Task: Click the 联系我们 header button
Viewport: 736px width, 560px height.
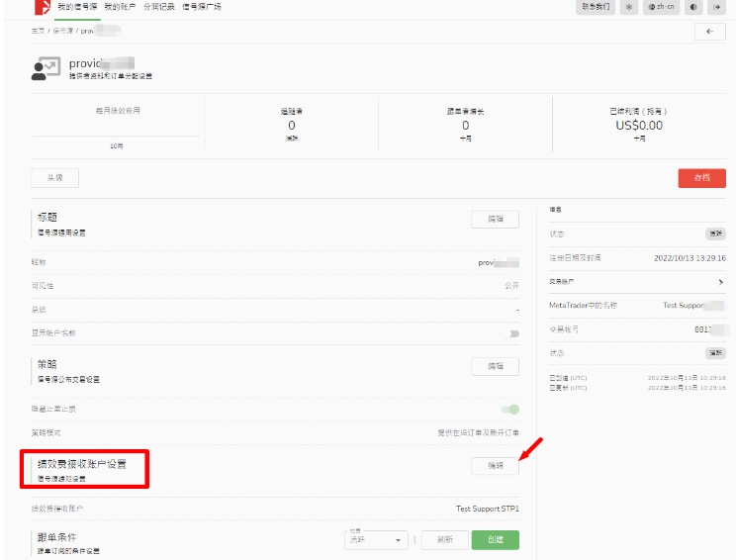Action: [x=596, y=7]
